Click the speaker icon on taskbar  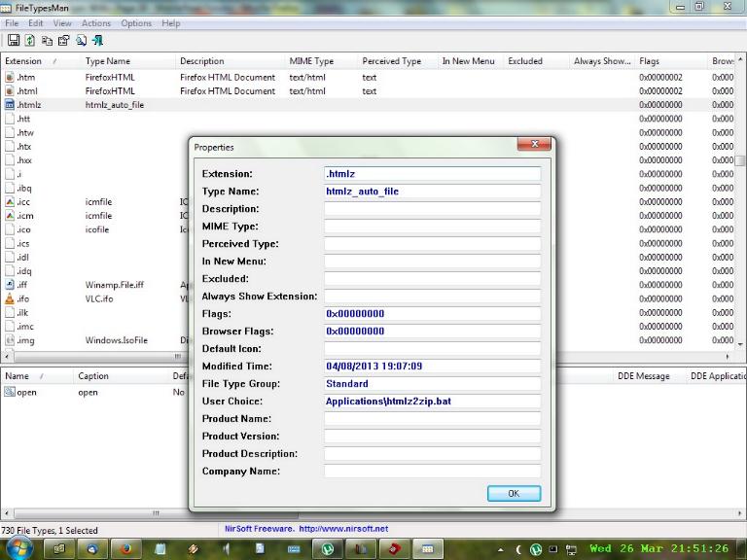coord(227,549)
